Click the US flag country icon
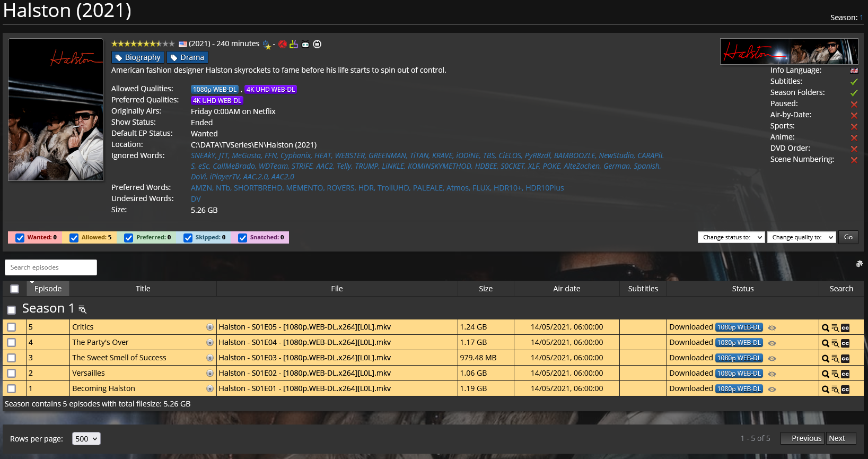Screen dimensions: 868x459 (x=183, y=44)
